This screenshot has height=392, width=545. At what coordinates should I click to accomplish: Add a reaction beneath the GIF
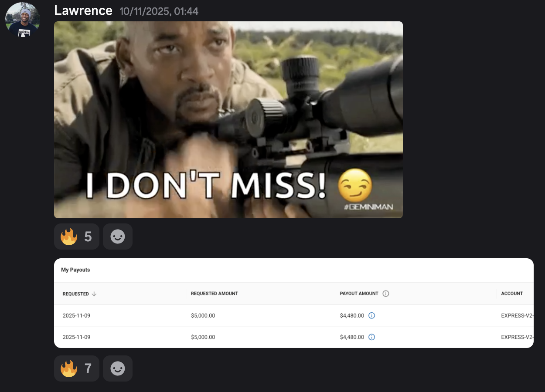tap(118, 237)
